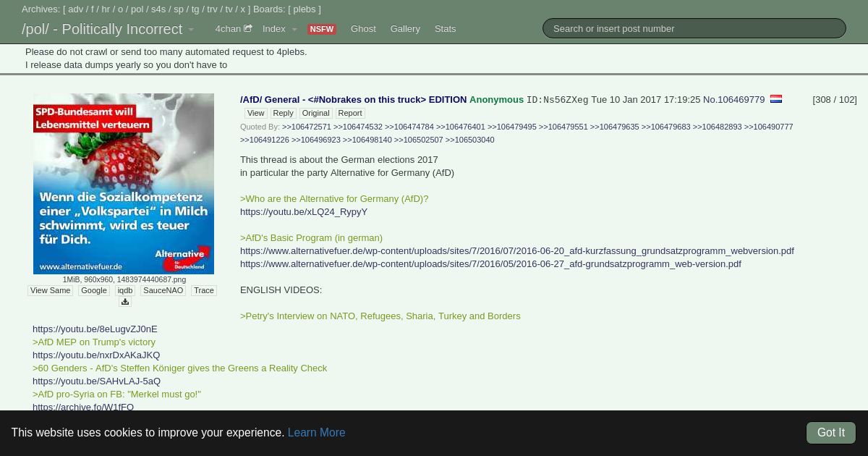Open quoted reply >>106482893
The height and width of the screenshot is (456, 868).
(718, 127)
